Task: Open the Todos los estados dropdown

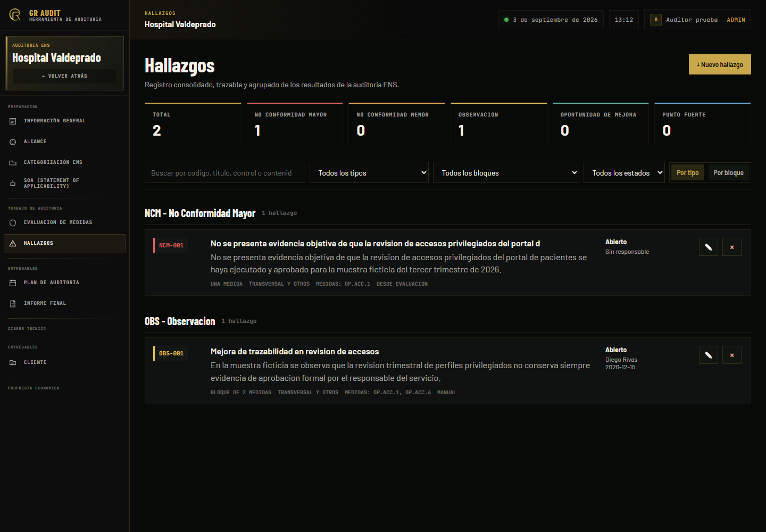Action: [624, 172]
